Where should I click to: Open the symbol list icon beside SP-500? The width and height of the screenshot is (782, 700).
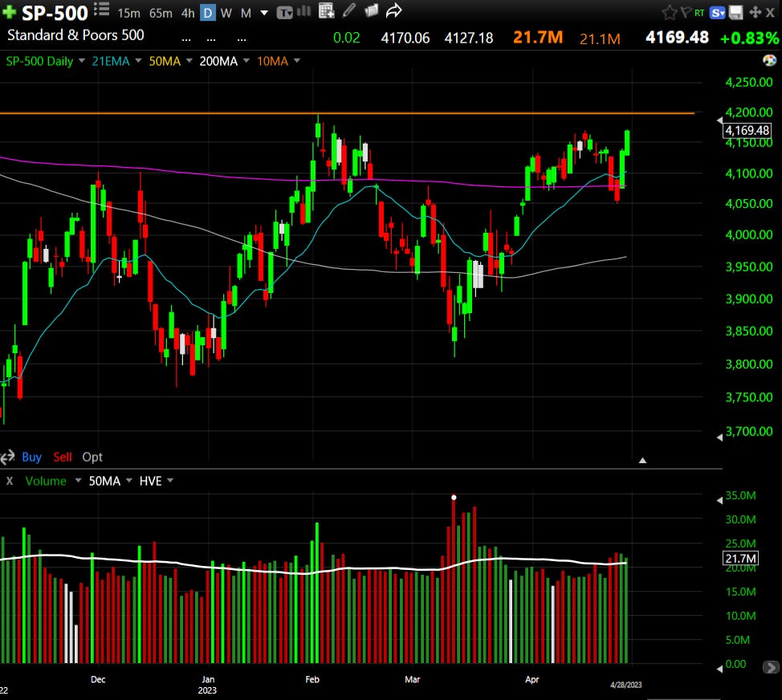point(101,9)
